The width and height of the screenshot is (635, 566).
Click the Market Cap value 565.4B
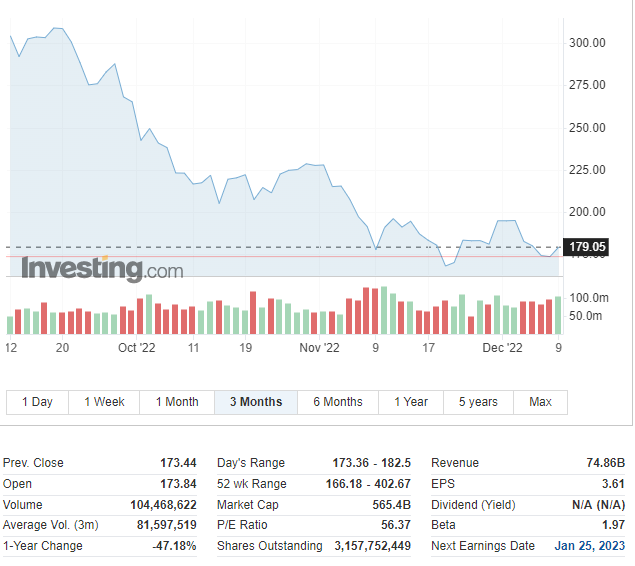390,505
